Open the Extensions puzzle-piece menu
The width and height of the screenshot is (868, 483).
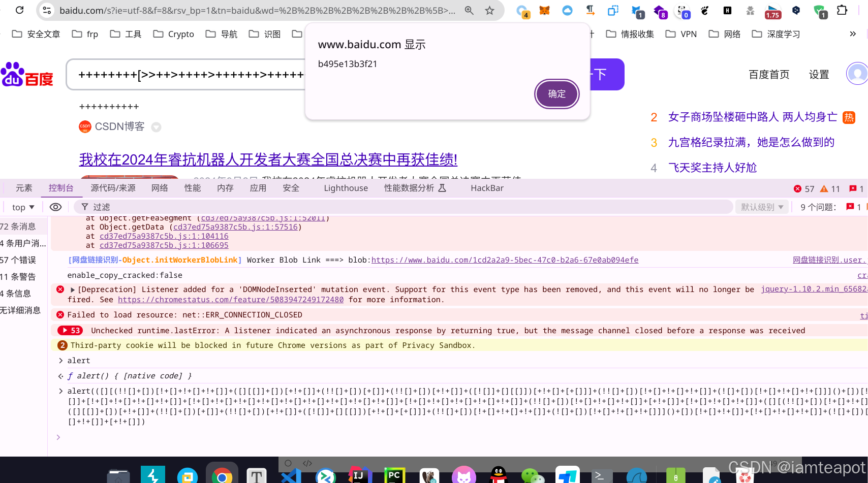coord(842,10)
